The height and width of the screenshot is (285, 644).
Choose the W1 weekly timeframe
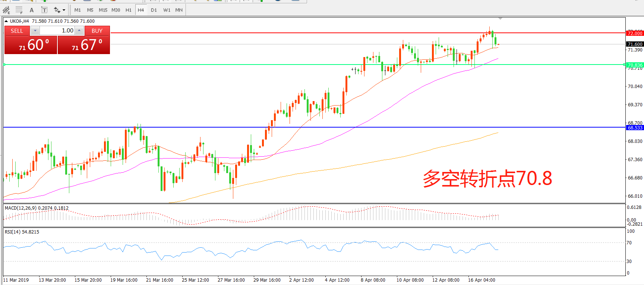(x=167, y=10)
